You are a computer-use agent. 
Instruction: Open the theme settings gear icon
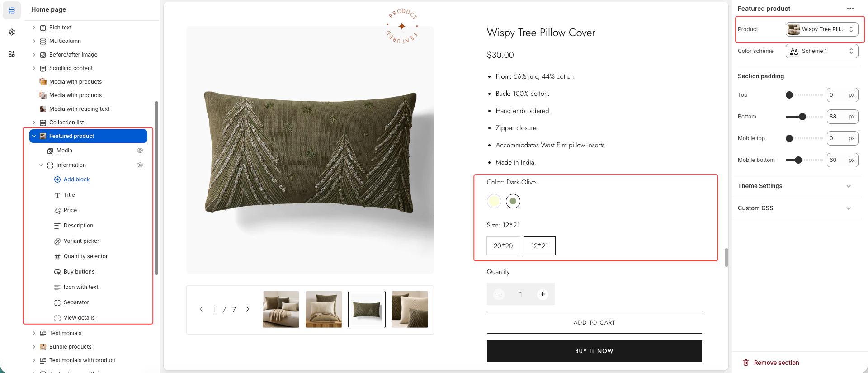point(12,32)
